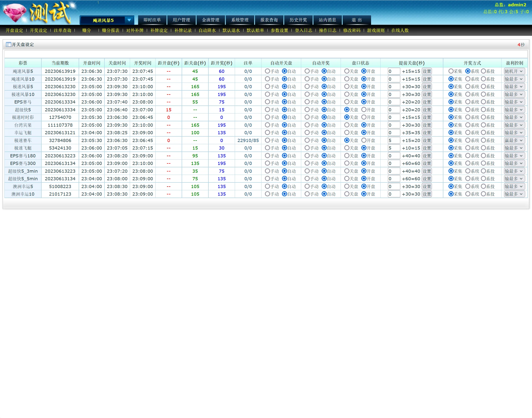Choose 系统 draw method for 幸运飞艇

click(x=468, y=133)
